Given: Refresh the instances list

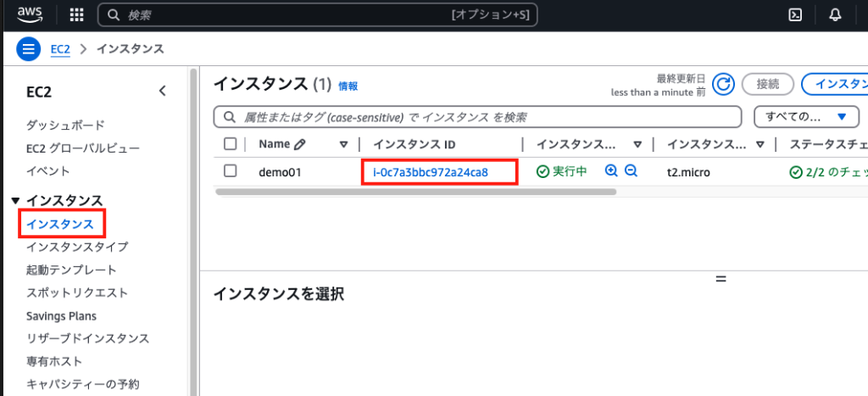Looking at the screenshot, I should point(722,84).
